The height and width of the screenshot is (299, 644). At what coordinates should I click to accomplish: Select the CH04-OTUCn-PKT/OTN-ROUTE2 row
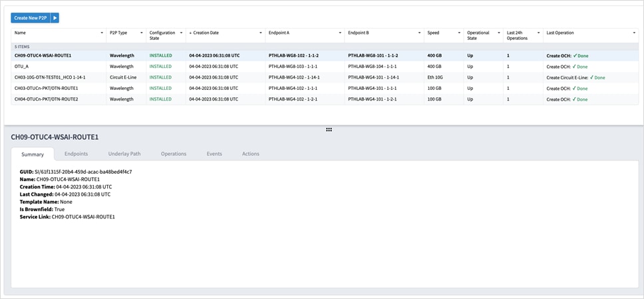(325, 99)
